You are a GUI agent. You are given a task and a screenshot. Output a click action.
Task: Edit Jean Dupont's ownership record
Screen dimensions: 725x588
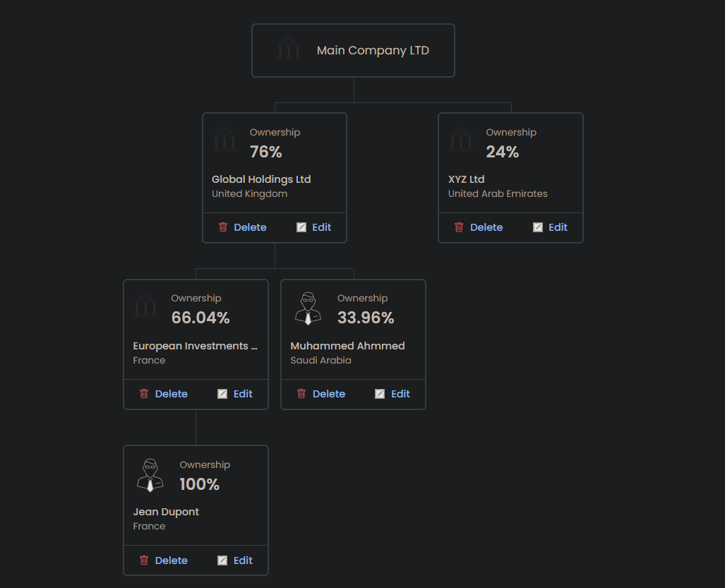243,560
